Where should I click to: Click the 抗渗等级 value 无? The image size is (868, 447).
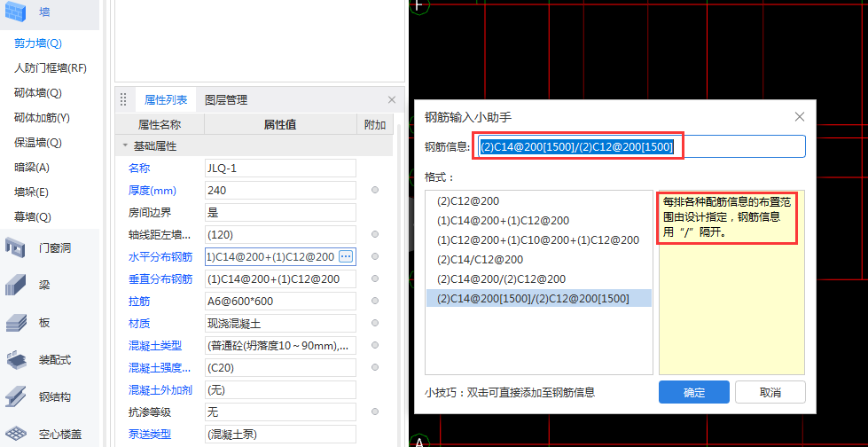(280, 412)
